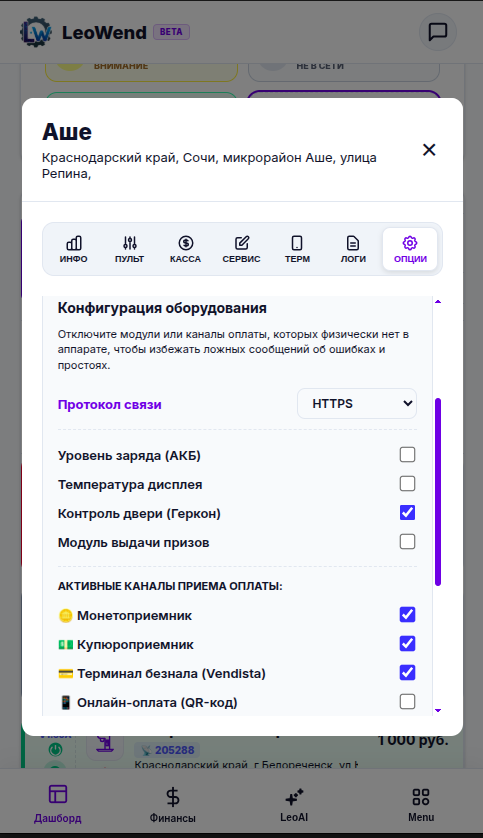
Task: Click the coin icon beside Монетоприемник
Action: 65,616
